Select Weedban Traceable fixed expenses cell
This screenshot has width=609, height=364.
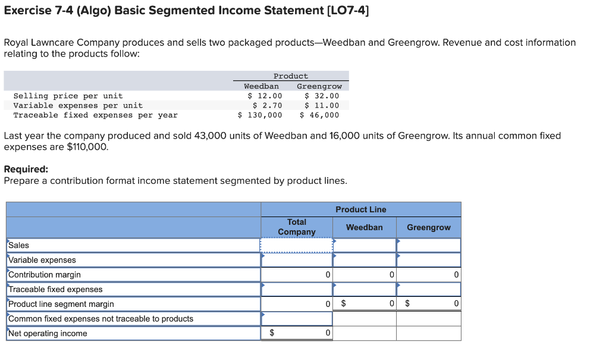click(x=365, y=290)
